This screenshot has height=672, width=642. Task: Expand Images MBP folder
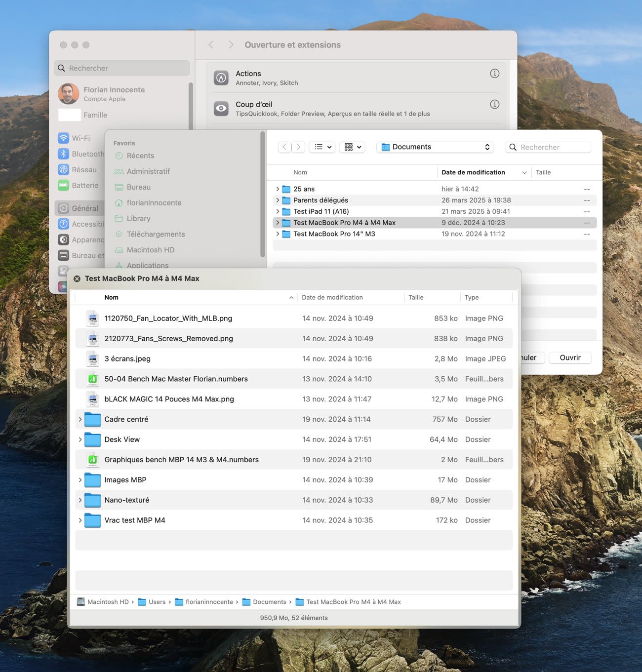point(80,480)
